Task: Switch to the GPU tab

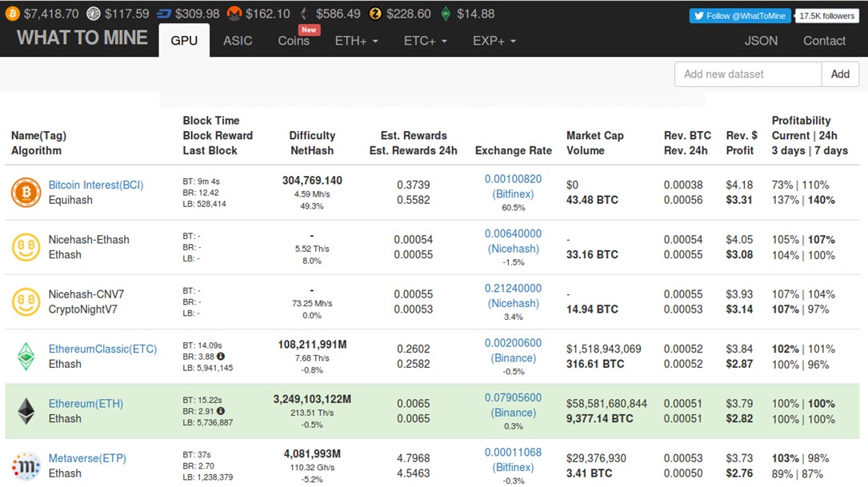Action: (x=184, y=41)
